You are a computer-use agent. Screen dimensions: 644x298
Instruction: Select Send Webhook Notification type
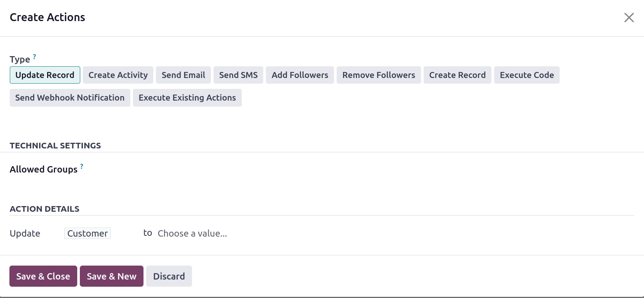coord(70,98)
